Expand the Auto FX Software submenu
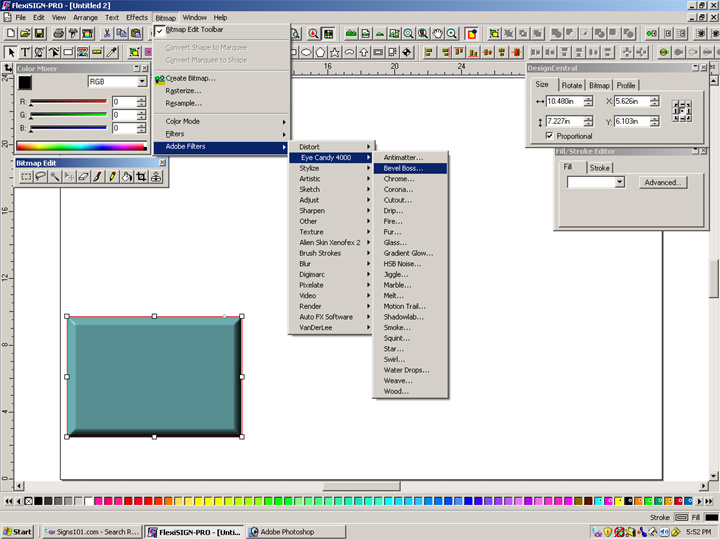The height and width of the screenshot is (540, 720). click(331, 317)
